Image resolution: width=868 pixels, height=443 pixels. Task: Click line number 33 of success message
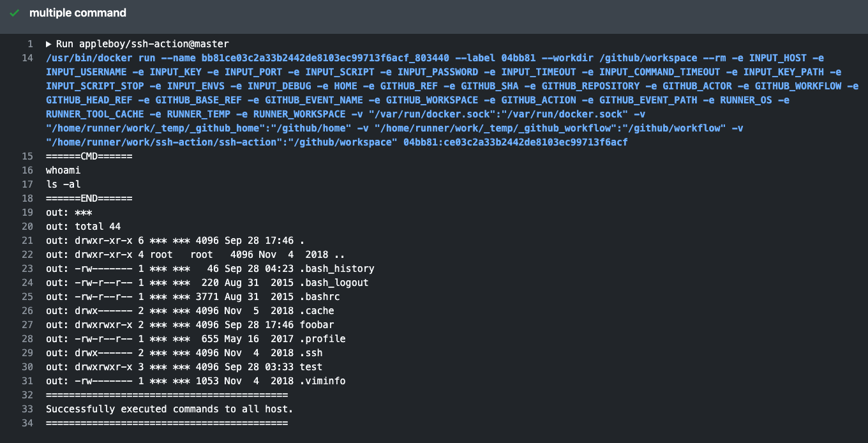[x=27, y=409]
